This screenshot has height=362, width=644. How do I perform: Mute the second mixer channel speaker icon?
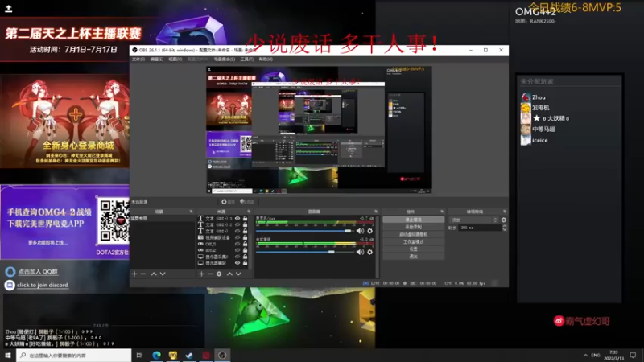coord(360,252)
